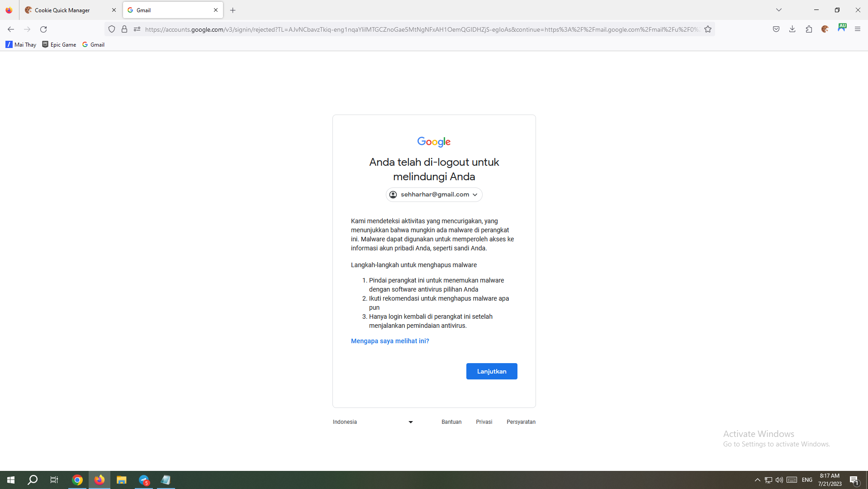The width and height of the screenshot is (868, 489).
Task: Open Telegram from the taskbar
Action: [144, 480]
